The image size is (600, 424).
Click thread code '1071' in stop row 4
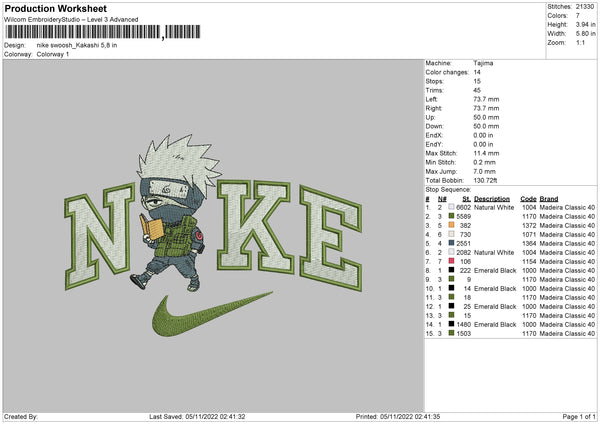tap(529, 235)
